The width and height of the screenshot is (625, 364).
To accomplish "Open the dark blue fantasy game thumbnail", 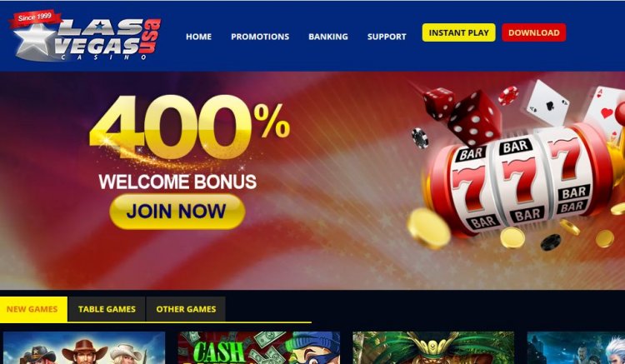I will pos(576,347).
